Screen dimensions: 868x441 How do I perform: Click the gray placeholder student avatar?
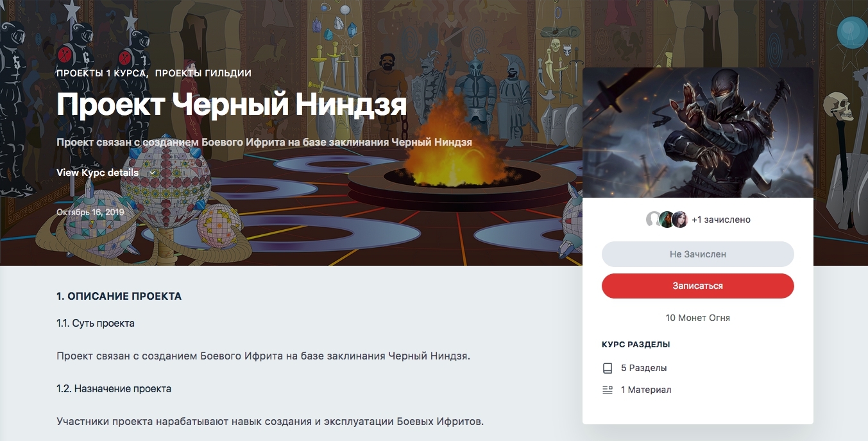click(654, 220)
